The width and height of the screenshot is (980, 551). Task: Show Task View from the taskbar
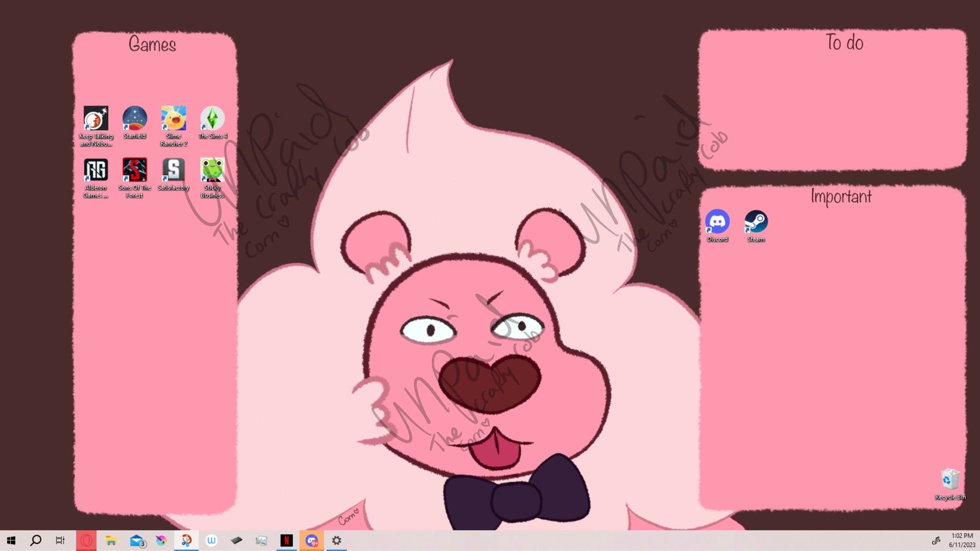tap(60, 541)
